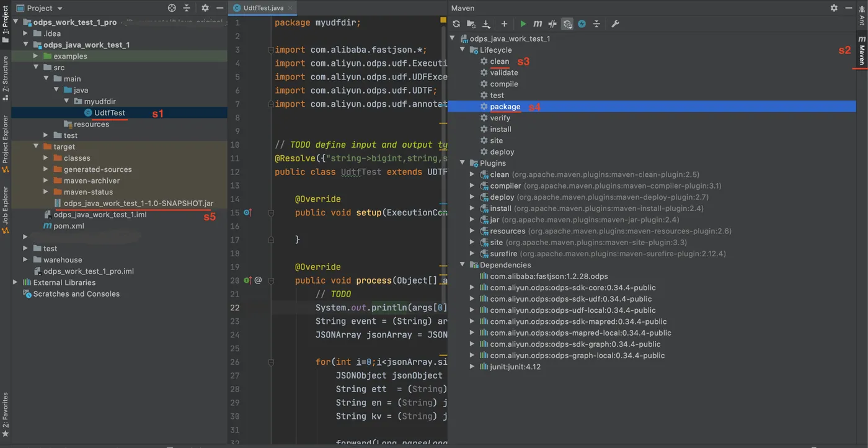
Task: Select com.alibaba:fastjson dependency
Action: click(549, 276)
